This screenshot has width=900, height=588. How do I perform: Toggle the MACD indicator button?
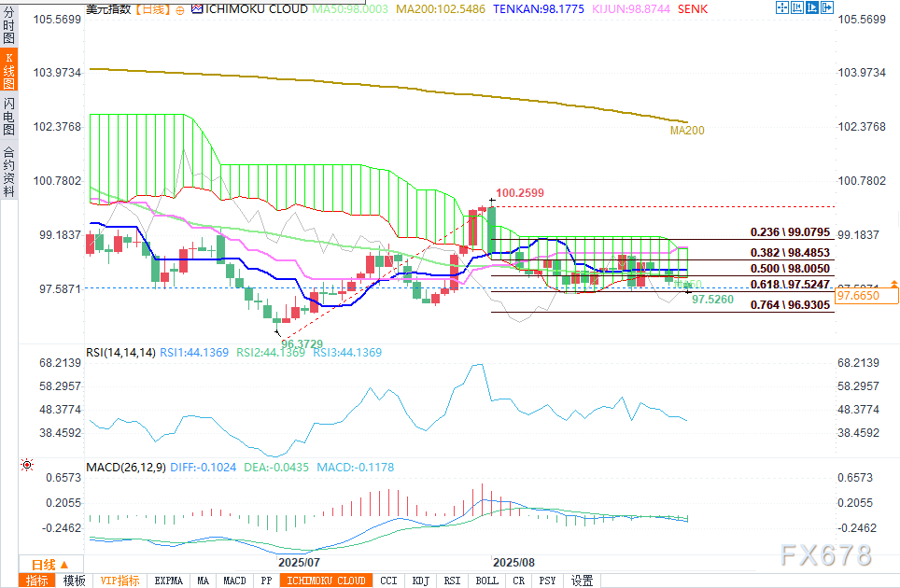[234, 581]
